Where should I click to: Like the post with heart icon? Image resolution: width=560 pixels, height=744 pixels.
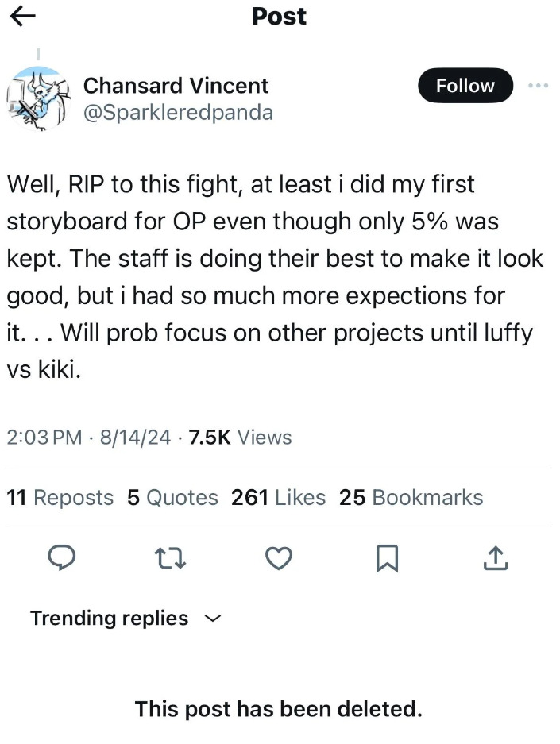click(x=278, y=559)
